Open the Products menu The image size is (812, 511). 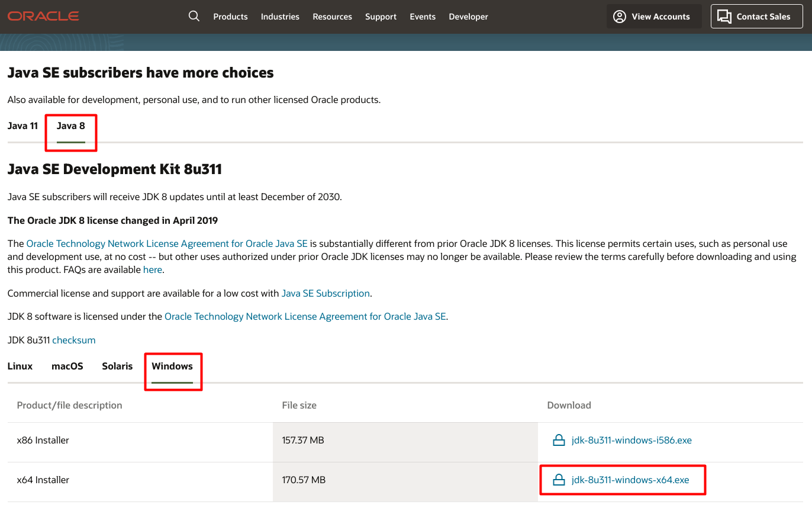(x=230, y=17)
